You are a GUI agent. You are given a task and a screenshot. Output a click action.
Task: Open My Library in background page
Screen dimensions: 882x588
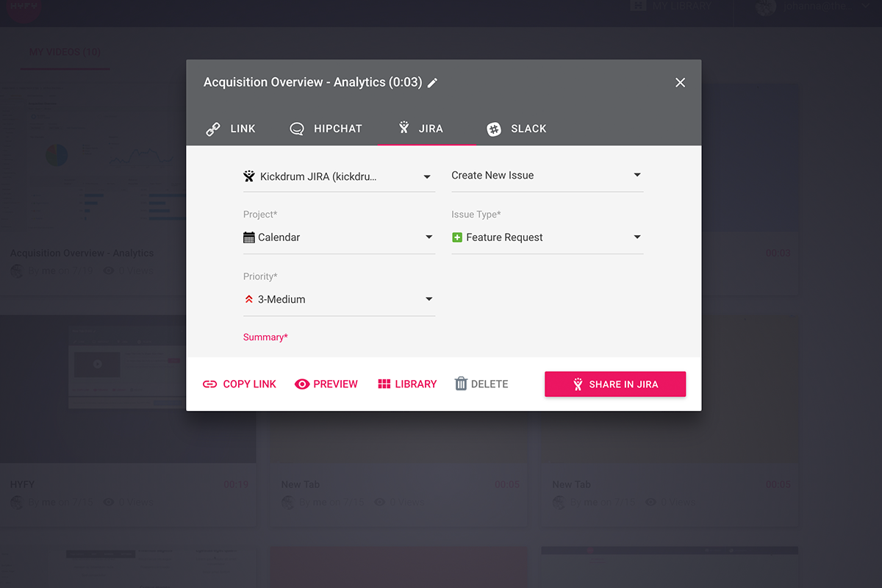point(671,6)
